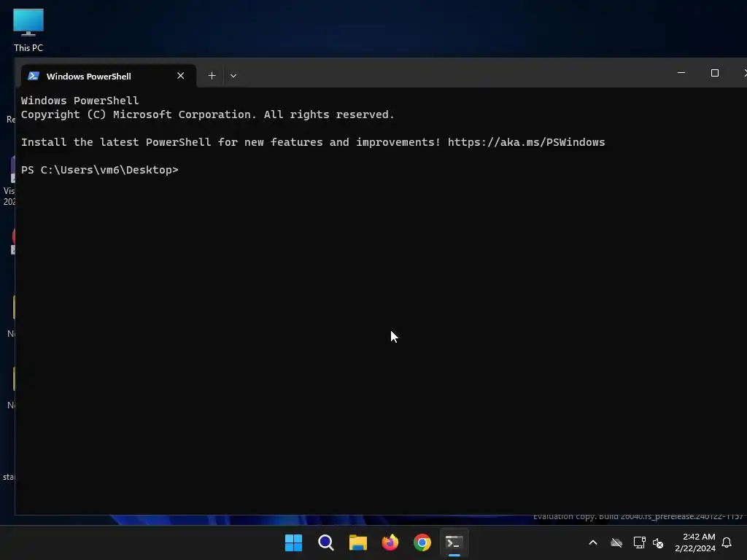747x560 pixels.
Task: Click 'Install the latest PowerShell' text
Action: pos(116,142)
